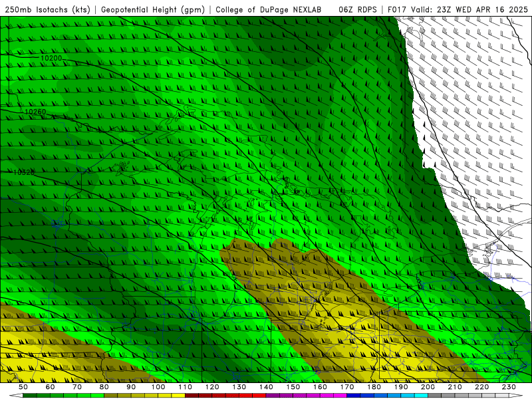Click the 170 value on the color scale
The image size is (532, 399).
tap(346, 387)
